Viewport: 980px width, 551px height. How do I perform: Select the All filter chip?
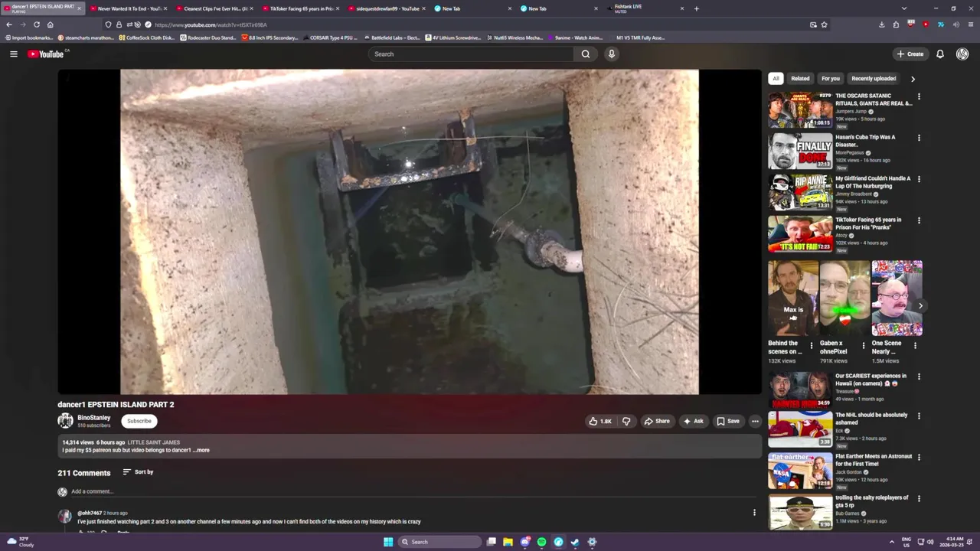pyautogui.click(x=776, y=78)
